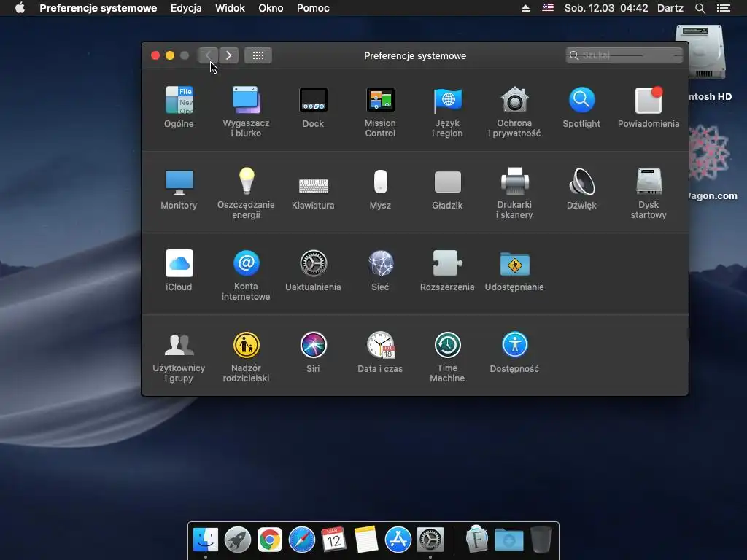Screen dimensions: 747x560
Task: Open the Edycja menu
Action: click(186, 8)
